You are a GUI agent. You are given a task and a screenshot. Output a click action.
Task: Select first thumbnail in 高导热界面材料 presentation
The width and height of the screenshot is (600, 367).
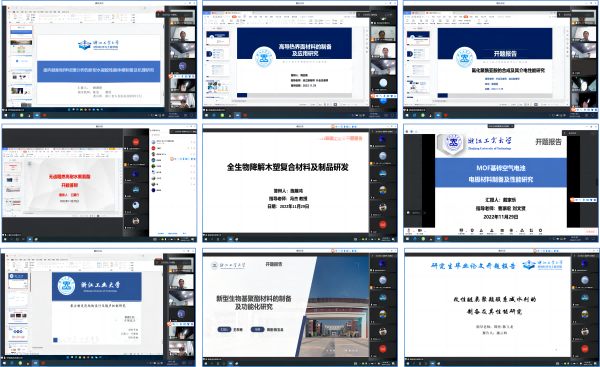coord(218,38)
